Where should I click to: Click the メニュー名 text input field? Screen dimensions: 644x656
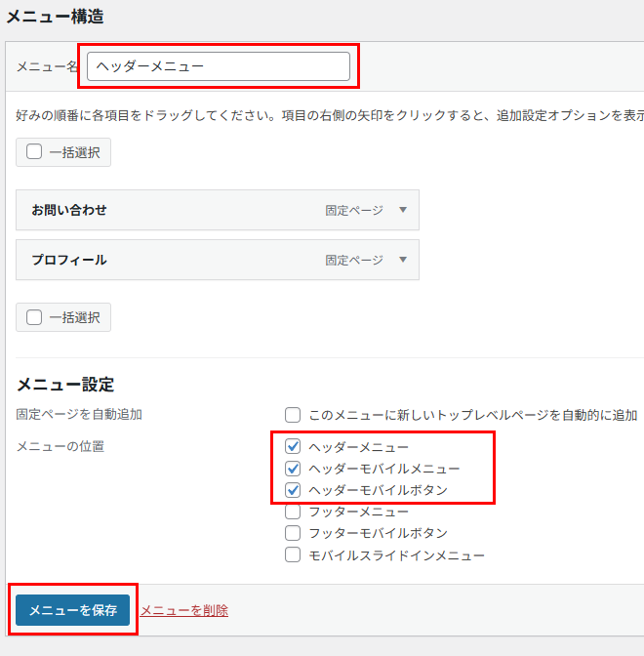[218, 66]
